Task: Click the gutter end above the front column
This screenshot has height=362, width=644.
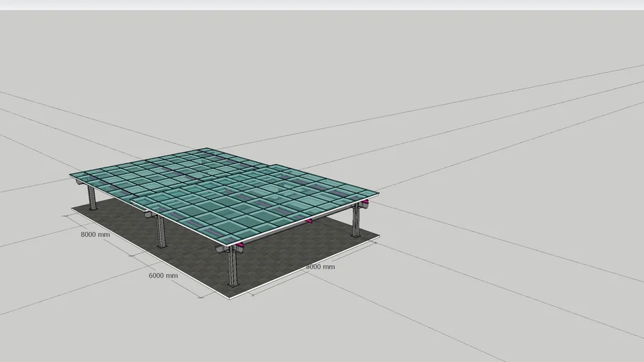Action: [226, 250]
